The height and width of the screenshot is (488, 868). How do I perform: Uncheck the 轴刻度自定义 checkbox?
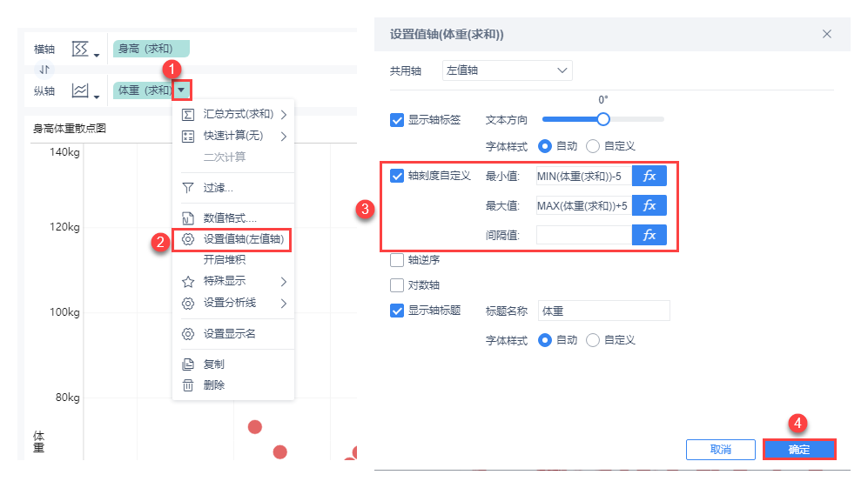(x=397, y=177)
